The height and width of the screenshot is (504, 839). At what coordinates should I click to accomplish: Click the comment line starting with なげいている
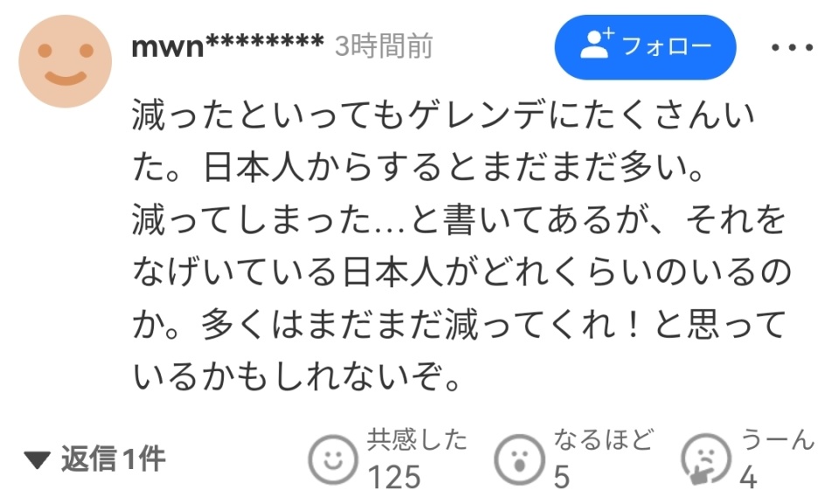tap(461, 272)
